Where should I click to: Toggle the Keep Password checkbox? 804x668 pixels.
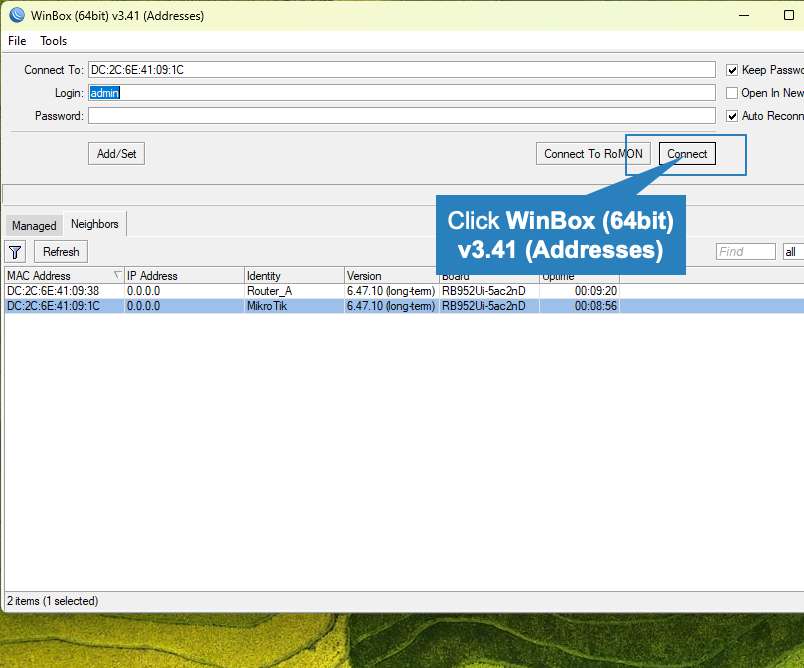732,70
